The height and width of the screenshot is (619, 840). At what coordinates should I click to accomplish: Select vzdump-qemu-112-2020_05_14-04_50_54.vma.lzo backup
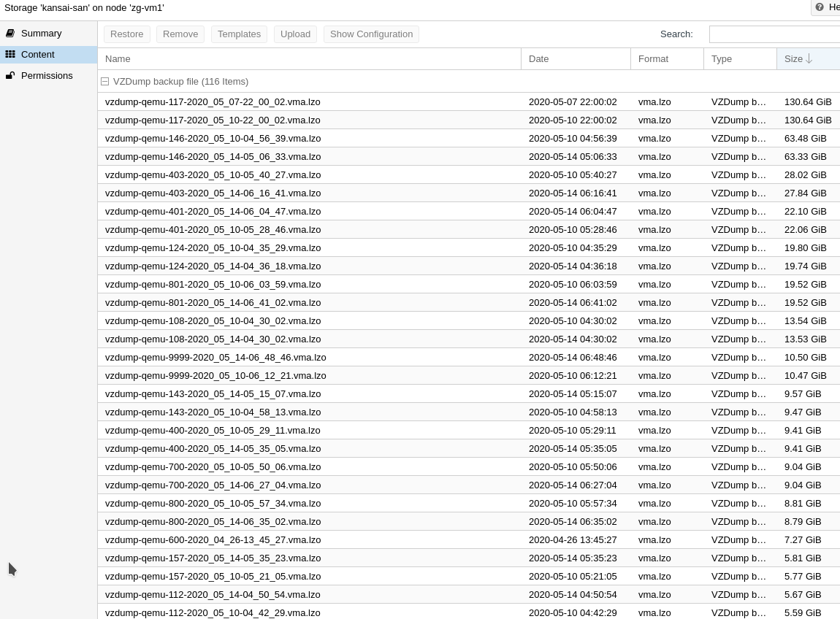469,594
